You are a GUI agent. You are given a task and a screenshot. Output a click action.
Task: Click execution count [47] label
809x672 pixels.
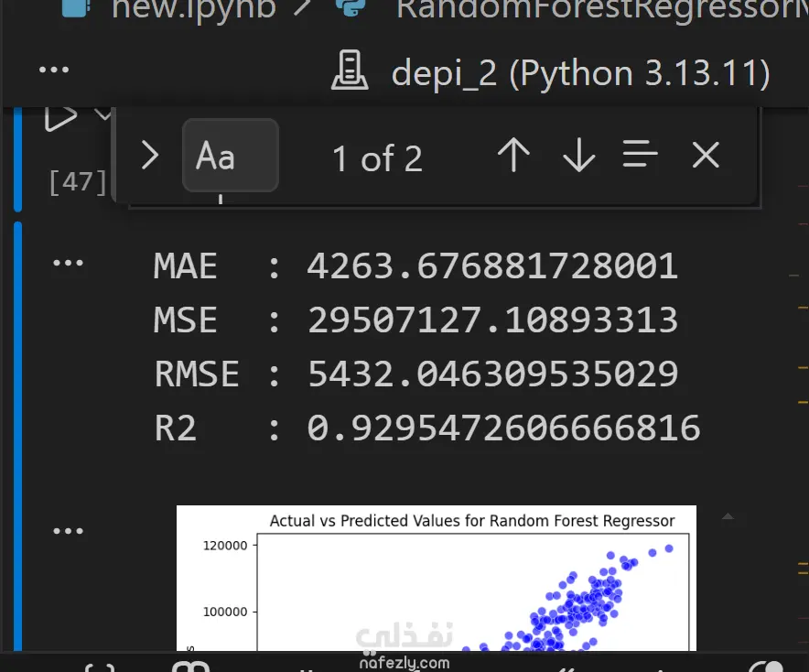pyautogui.click(x=78, y=181)
